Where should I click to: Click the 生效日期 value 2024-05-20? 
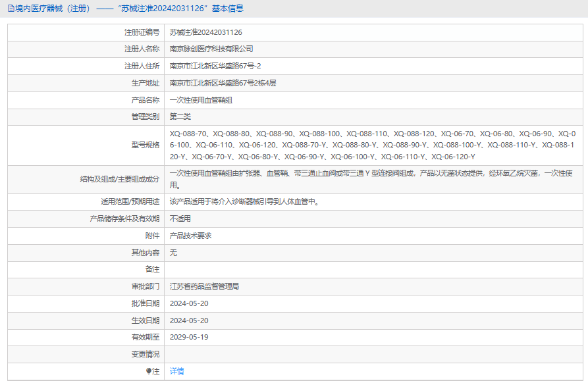pos(189,321)
